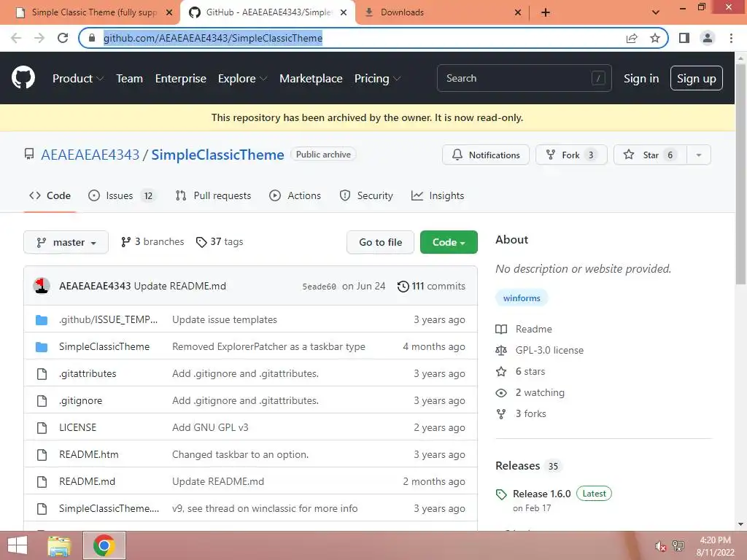Click inside the GitHub search field

[524, 78]
